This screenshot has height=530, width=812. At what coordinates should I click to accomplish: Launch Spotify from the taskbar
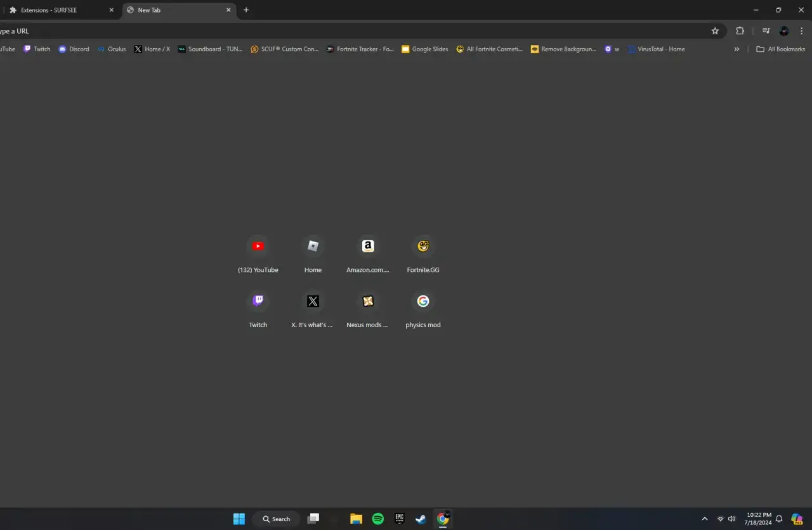[x=378, y=519]
